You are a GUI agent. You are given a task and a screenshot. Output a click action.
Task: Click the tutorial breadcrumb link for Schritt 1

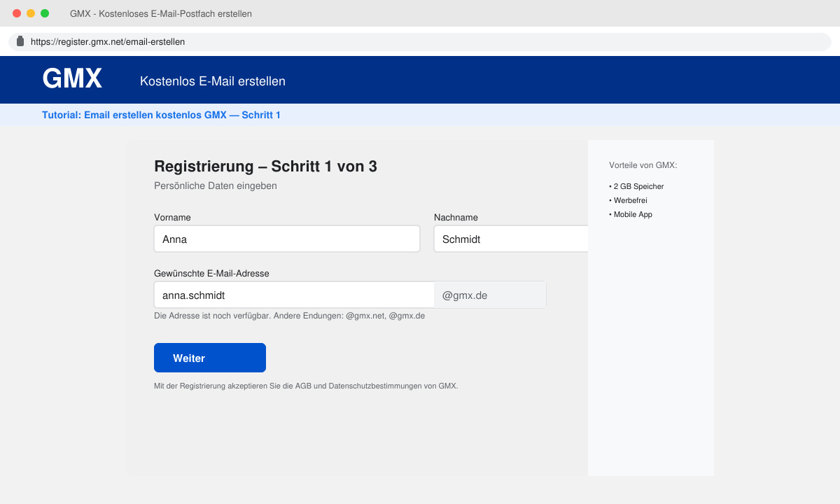pyautogui.click(x=161, y=115)
